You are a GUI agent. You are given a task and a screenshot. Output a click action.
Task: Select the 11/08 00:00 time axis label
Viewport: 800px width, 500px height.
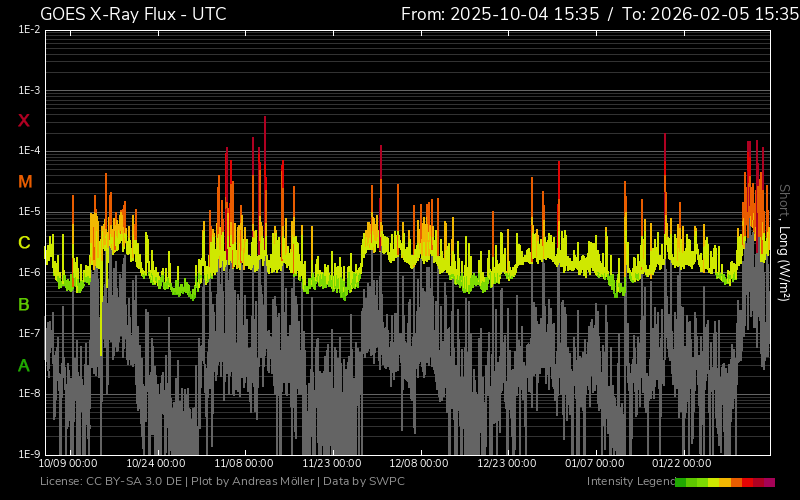[245, 464]
